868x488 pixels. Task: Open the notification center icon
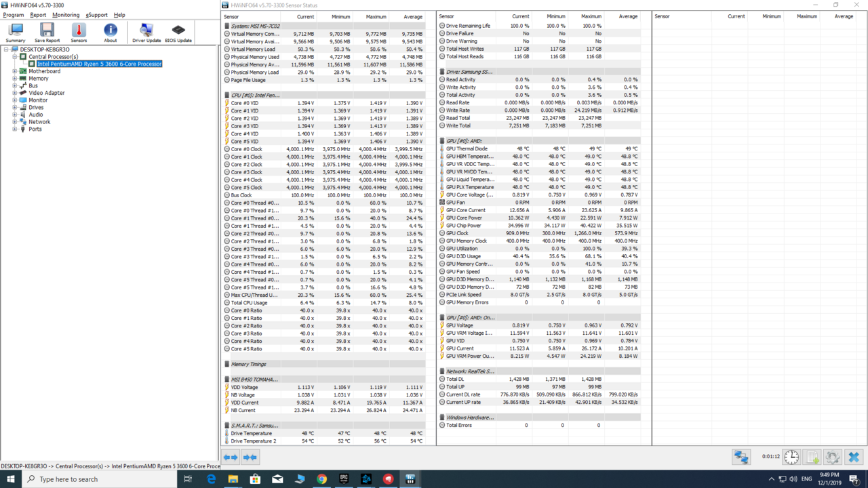(x=854, y=479)
